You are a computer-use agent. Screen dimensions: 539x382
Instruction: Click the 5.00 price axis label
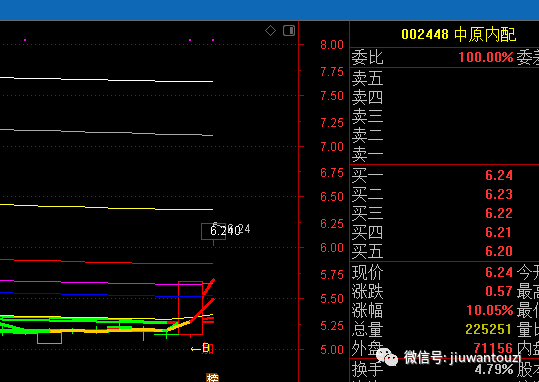pyautogui.click(x=332, y=350)
